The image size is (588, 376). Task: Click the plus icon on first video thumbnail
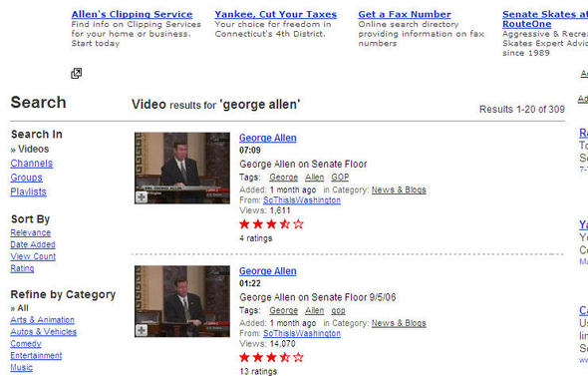click(142, 197)
